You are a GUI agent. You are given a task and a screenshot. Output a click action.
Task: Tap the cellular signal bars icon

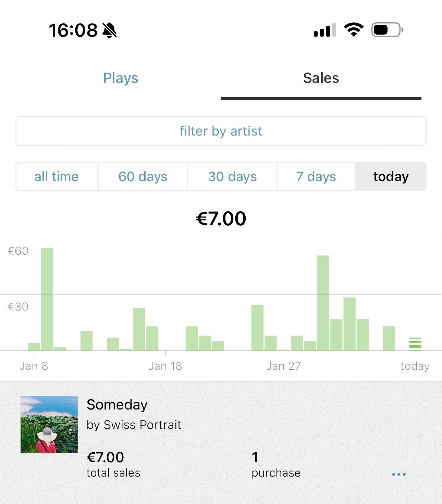[x=324, y=30]
